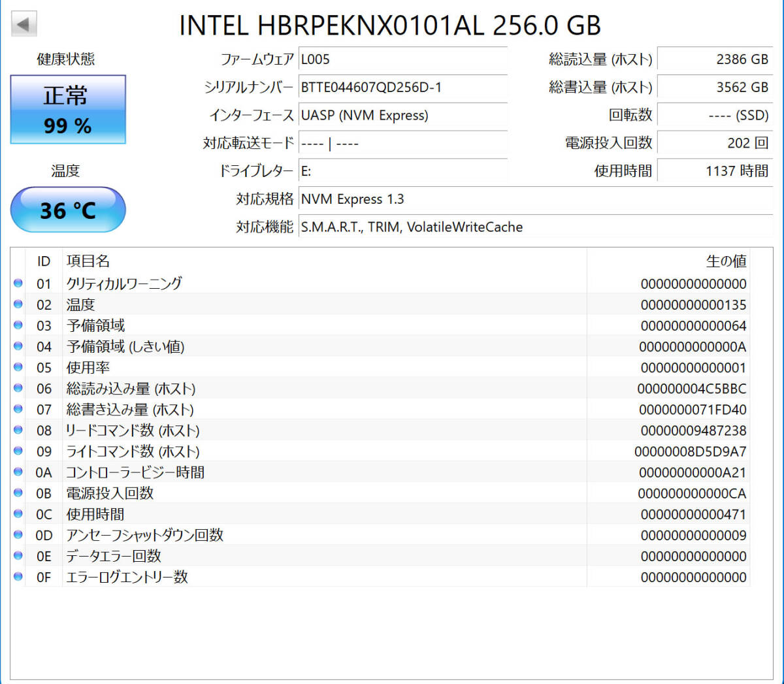Click status orb for 電源投入回数 row 0B
The image size is (784, 684).
click(x=18, y=493)
